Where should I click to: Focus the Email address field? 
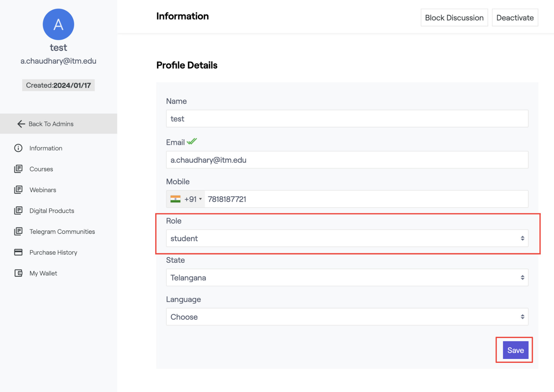click(347, 160)
